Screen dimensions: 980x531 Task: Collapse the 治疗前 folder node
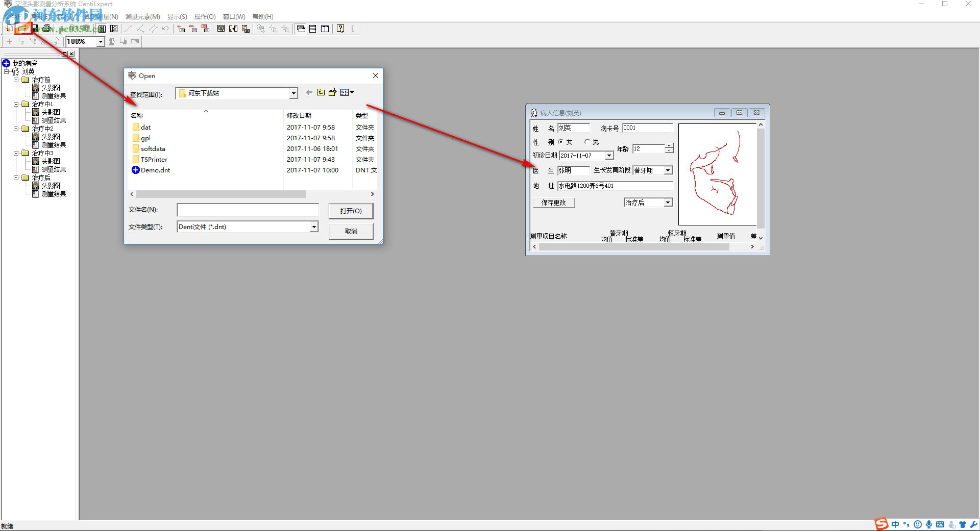[x=16, y=80]
